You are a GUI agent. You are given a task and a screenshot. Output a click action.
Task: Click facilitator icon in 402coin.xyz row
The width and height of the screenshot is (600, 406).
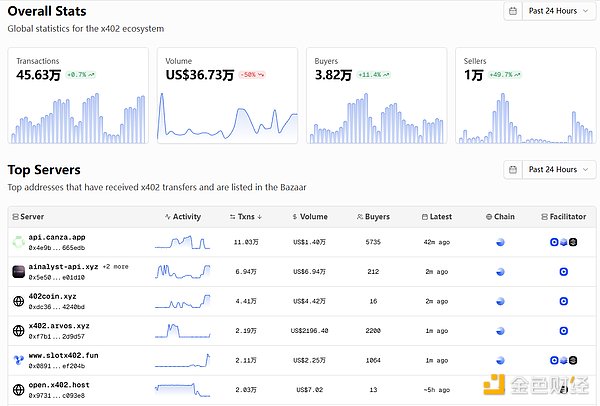coord(564,301)
